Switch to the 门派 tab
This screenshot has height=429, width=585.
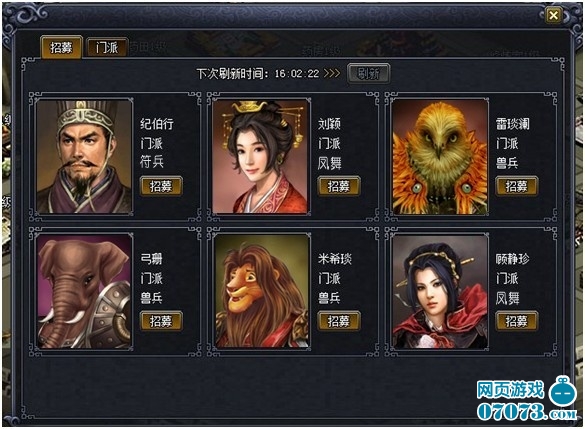click(107, 48)
